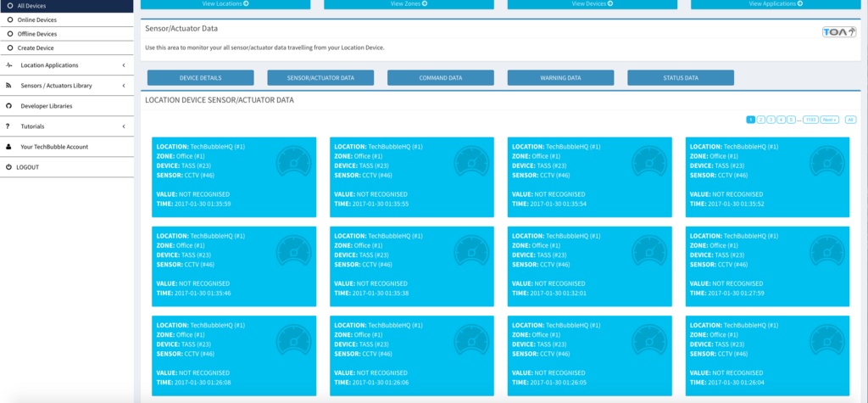The image size is (868, 403).
Task: Click the All pagination button
Action: [851, 120]
